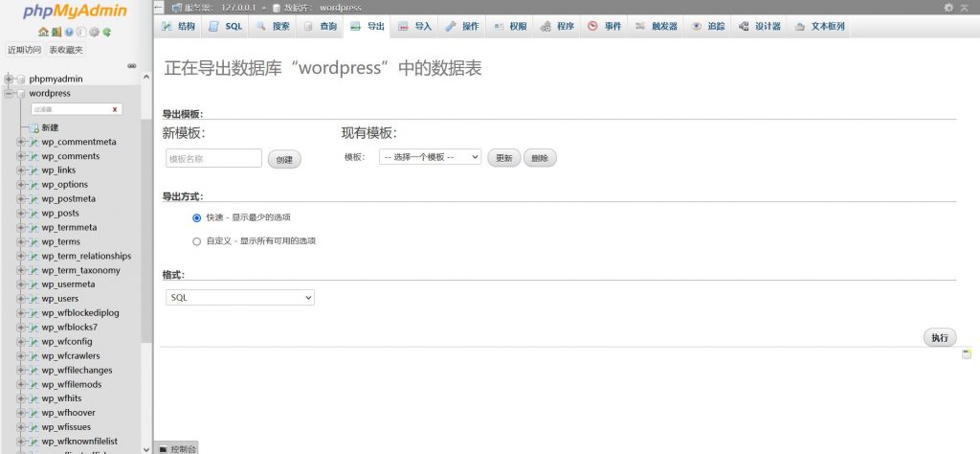The image size is (980, 454).
Task: Go to phpMyAdmin home via house icon
Action: coord(43,32)
